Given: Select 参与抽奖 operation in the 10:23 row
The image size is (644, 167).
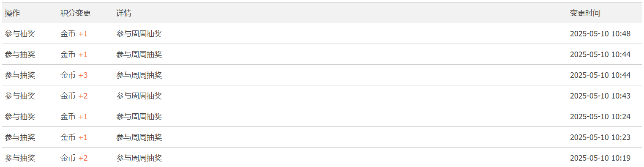Looking at the screenshot, I should tap(20, 137).
